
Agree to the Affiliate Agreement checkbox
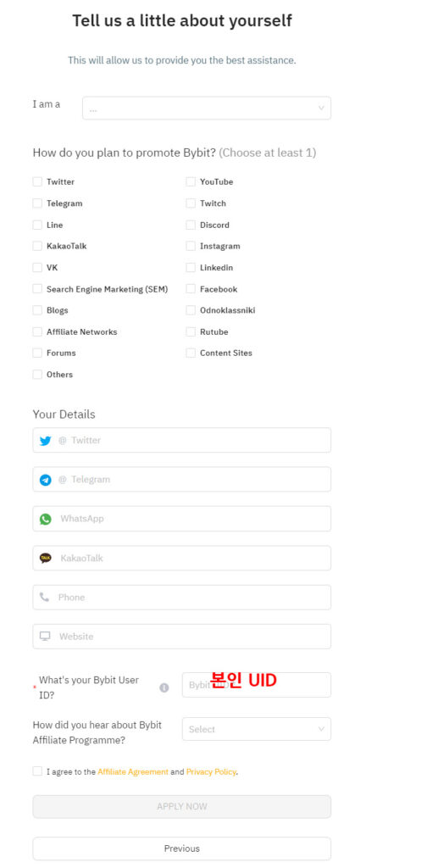click(x=37, y=771)
